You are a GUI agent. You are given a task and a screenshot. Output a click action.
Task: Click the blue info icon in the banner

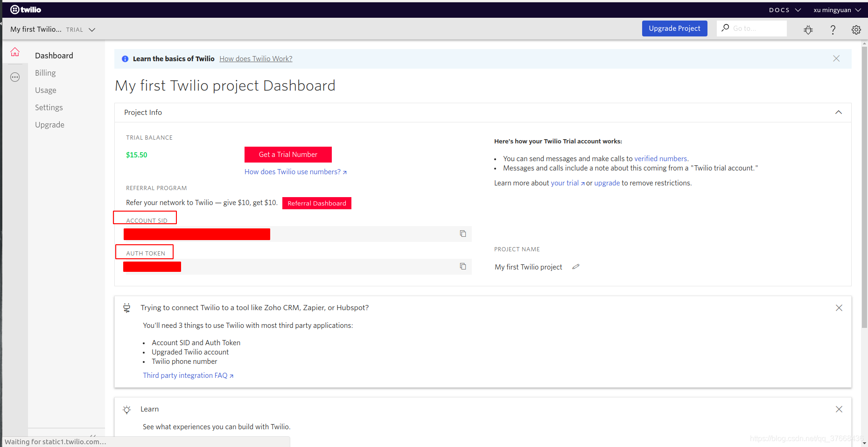click(125, 59)
